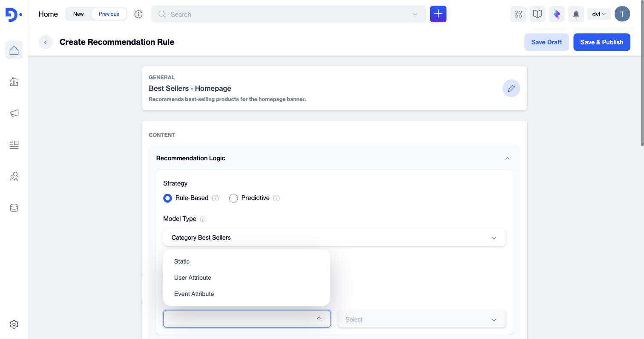Collapse the Recommendation Logic section
This screenshot has width=644, height=339.
coord(507,158)
